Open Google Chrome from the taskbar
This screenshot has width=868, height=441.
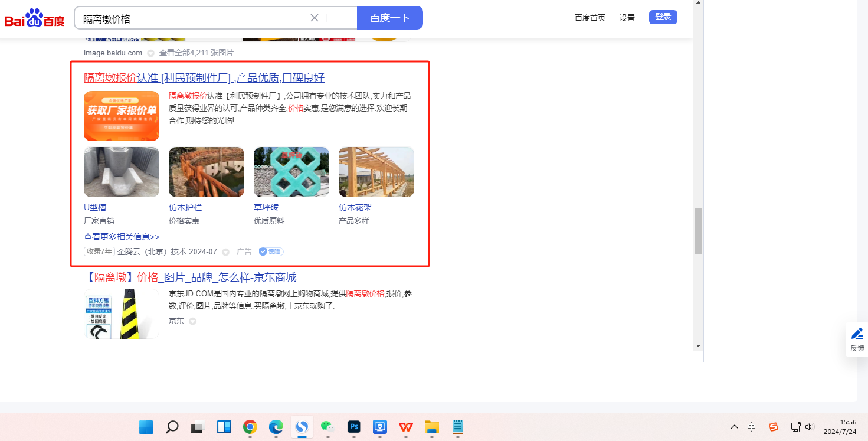tap(250, 427)
